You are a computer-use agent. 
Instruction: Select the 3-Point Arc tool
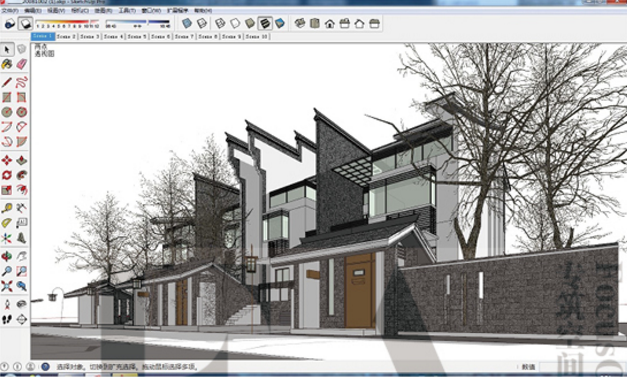[x=7, y=142]
